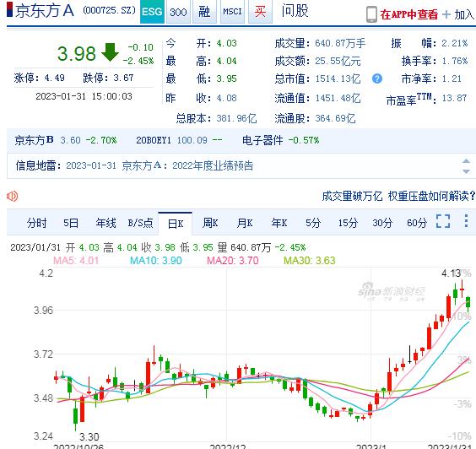
Task: Click the 300 index badge
Action: tap(179, 12)
